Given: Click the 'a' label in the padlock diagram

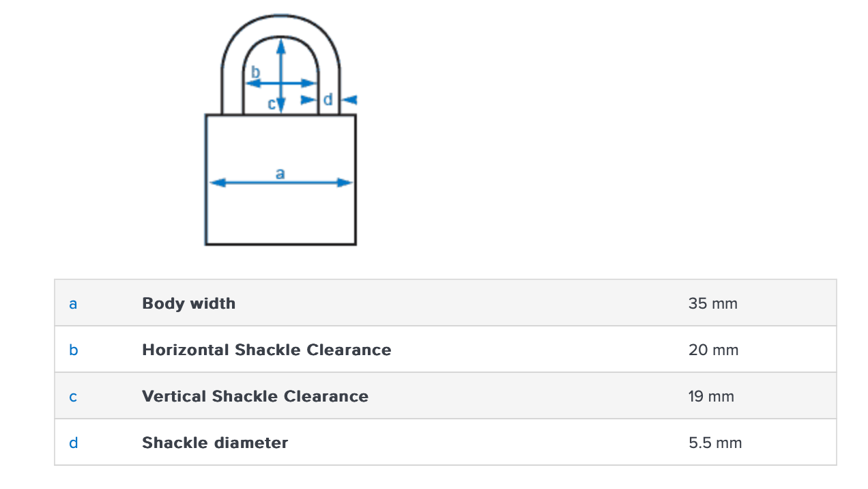Looking at the screenshot, I should click(280, 173).
